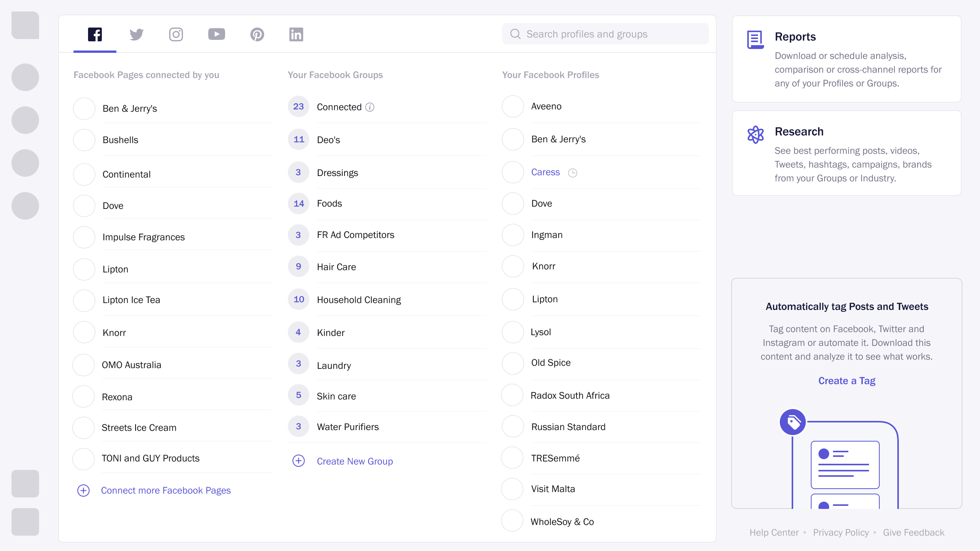Select the YouTube network icon

217,34
